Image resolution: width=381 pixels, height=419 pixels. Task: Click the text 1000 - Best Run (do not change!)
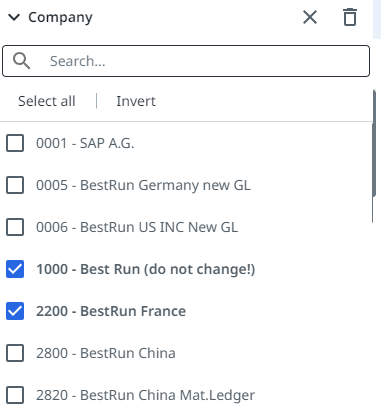[x=146, y=269]
